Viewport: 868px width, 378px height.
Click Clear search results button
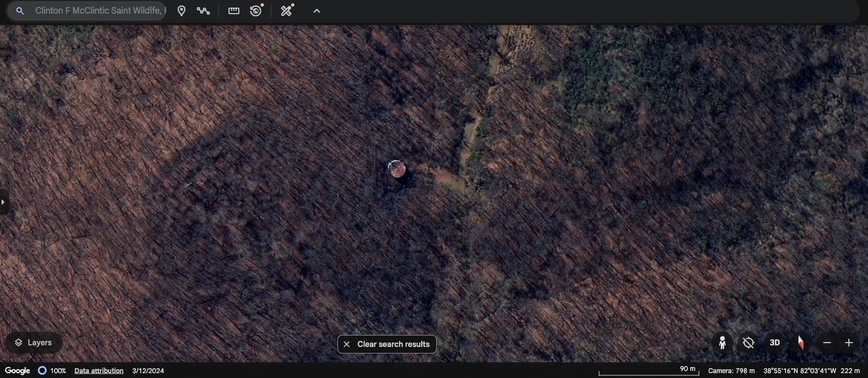(387, 344)
